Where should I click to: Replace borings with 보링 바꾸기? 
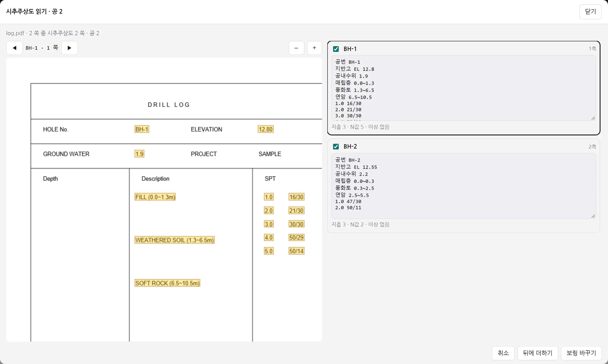[x=581, y=353]
